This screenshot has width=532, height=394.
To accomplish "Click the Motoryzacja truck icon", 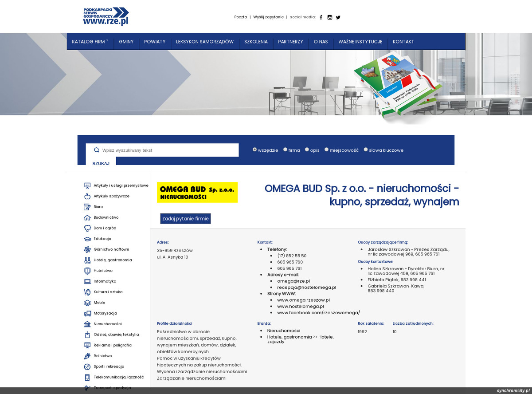I will click(87, 313).
